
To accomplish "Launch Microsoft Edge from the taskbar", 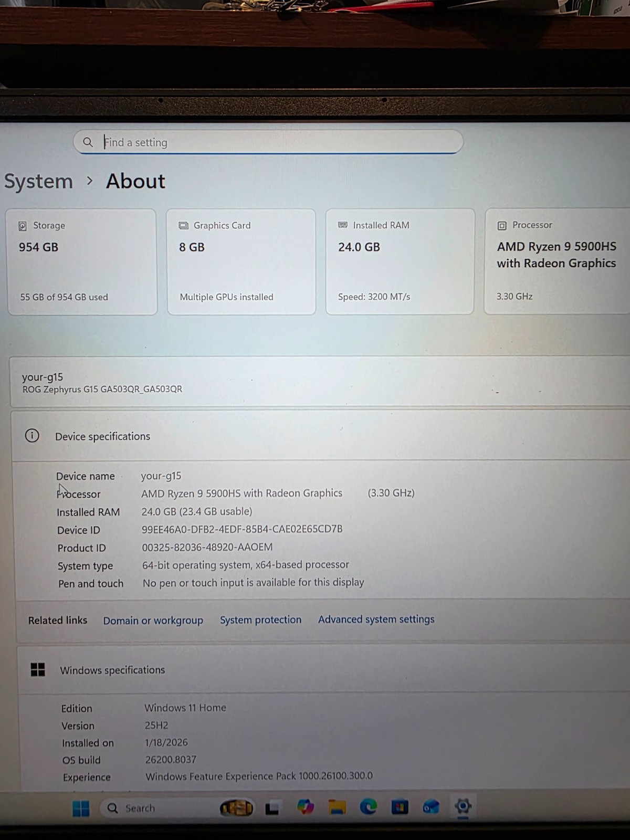I will (368, 806).
